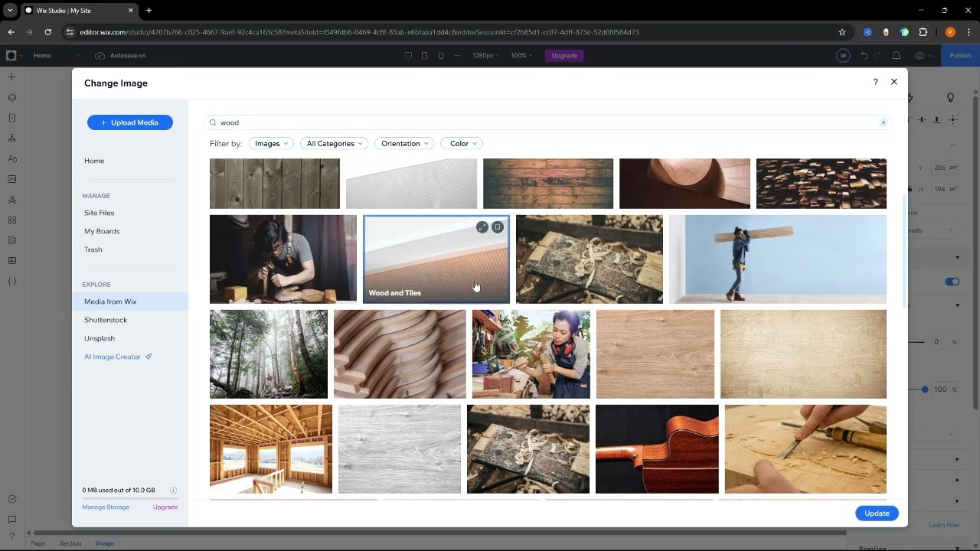Open the AI Image Creator link

pyautogui.click(x=118, y=357)
